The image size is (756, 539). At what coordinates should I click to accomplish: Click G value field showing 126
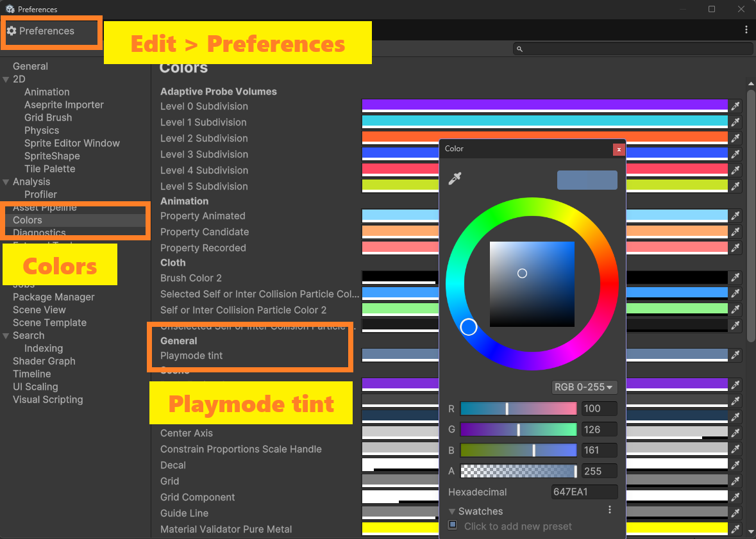click(x=600, y=429)
